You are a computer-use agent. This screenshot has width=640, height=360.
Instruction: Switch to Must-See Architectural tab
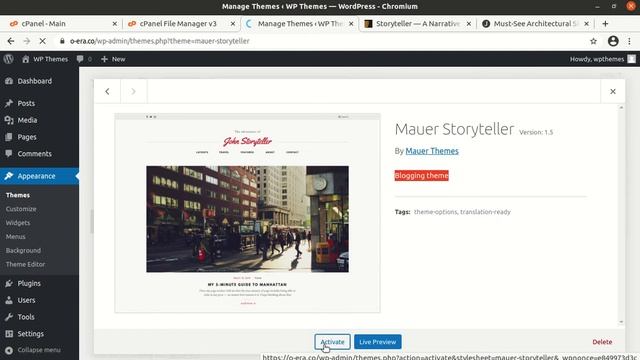[x=535, y=24]
